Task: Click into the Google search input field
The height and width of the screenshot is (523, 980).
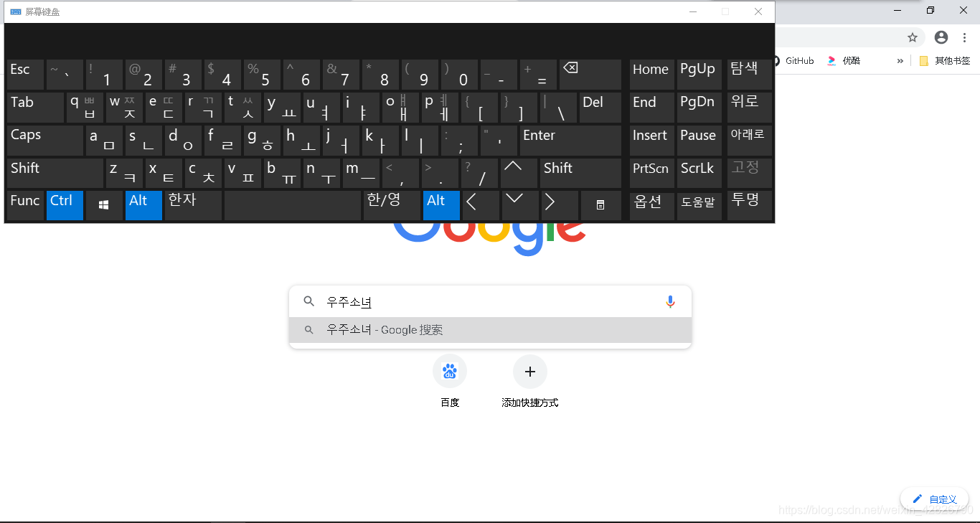Action: [x=490, y=302]
